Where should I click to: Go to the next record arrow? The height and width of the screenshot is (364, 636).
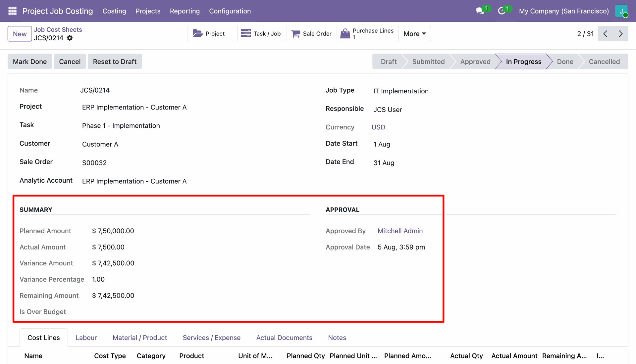pos(621,34)
